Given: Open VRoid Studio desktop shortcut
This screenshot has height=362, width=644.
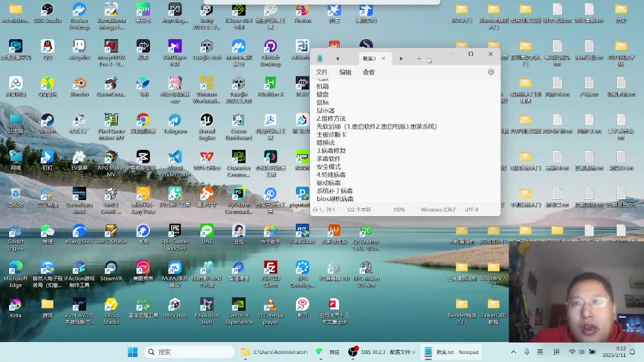Looking at the screenshot, I should 111,311.
